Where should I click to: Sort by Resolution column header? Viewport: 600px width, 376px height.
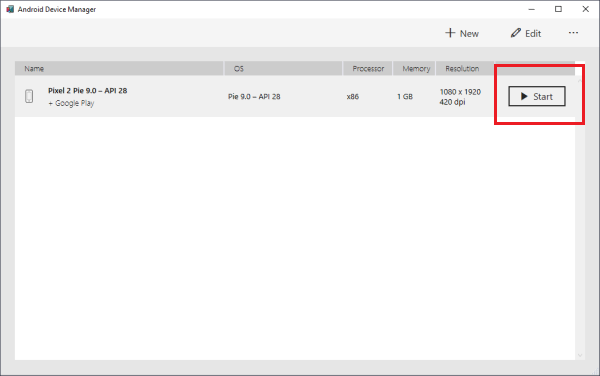coord(465,68)
